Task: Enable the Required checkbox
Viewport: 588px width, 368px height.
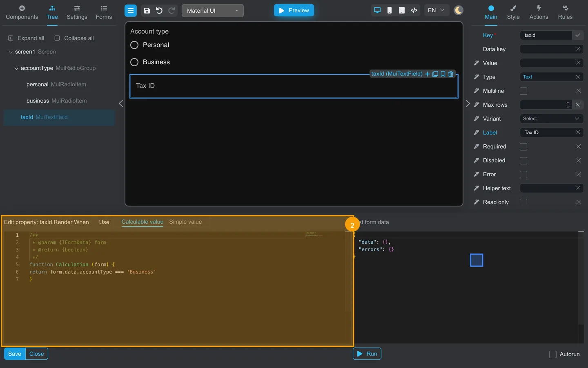Action: coord(523,147)
